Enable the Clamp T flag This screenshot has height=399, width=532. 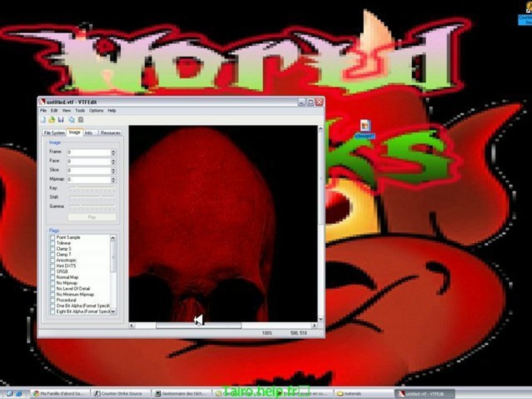coord(53,254)
